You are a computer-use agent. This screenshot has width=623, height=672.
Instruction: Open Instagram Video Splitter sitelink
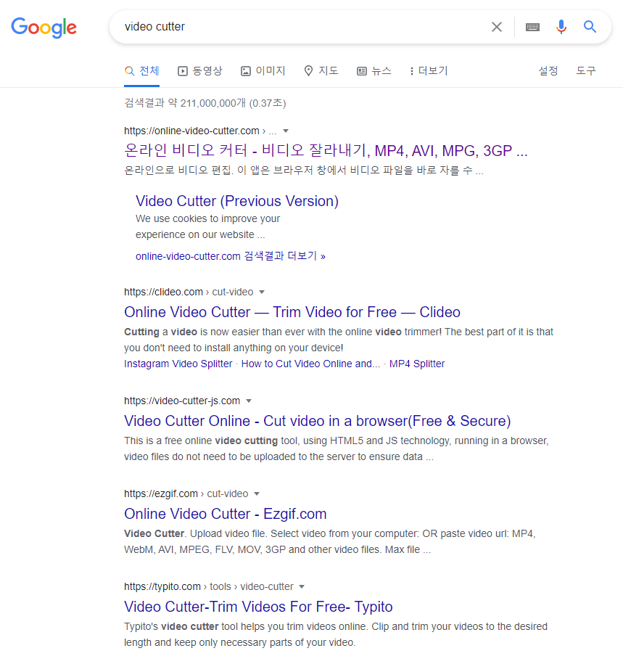[178, 364]
